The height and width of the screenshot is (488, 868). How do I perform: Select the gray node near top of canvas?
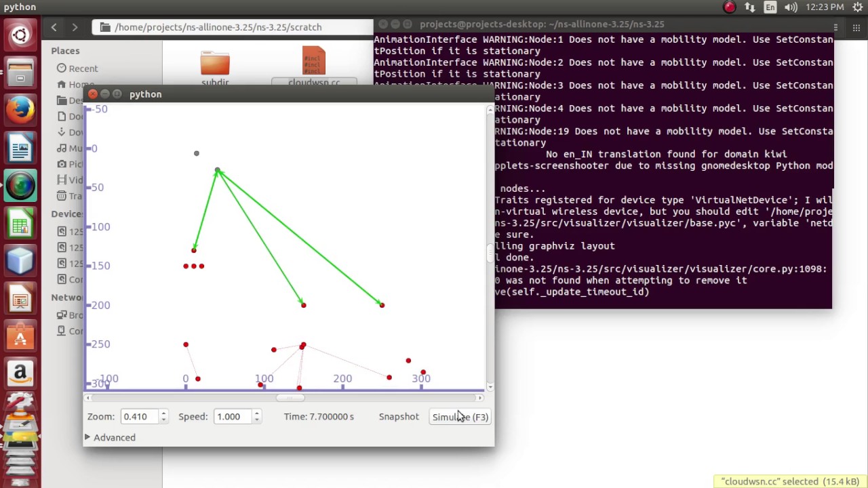[197, 153]
